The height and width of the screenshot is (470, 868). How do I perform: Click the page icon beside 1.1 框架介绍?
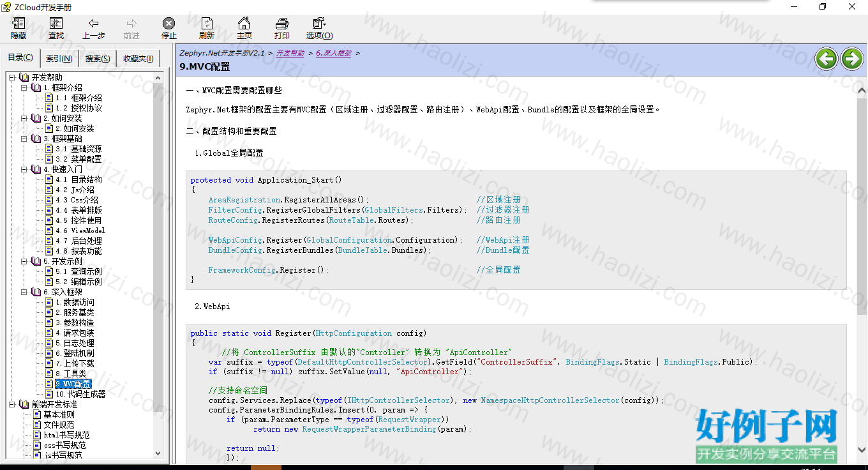49,98
